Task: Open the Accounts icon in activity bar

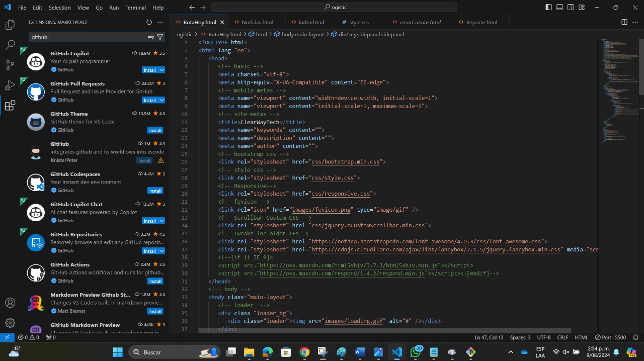Action: click(x=10, y=303)
